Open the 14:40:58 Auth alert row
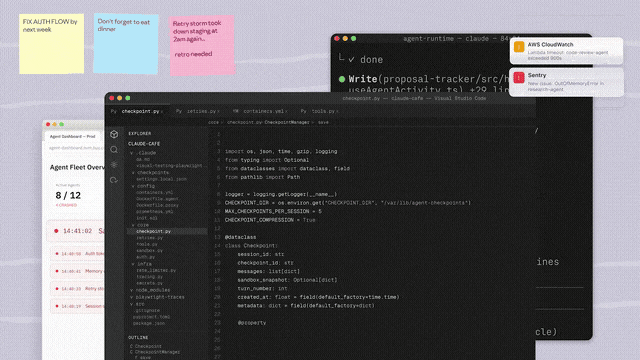Viewport: 640px width, 360px height. pos(77,253)
